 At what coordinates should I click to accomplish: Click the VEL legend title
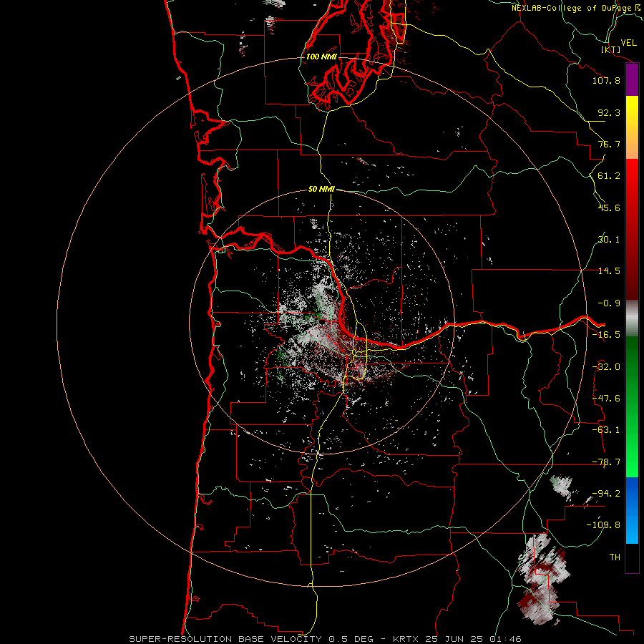pyautogui.click(x=628, y=43)
